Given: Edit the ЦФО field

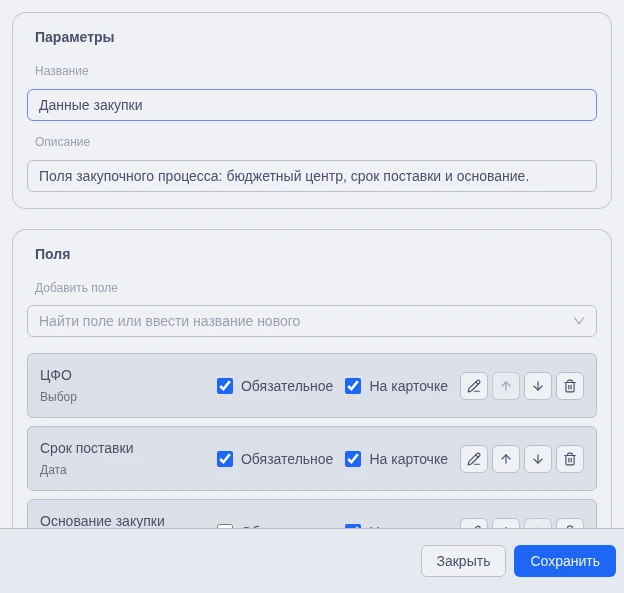Looking at the screenshot, I should point(474,386).
